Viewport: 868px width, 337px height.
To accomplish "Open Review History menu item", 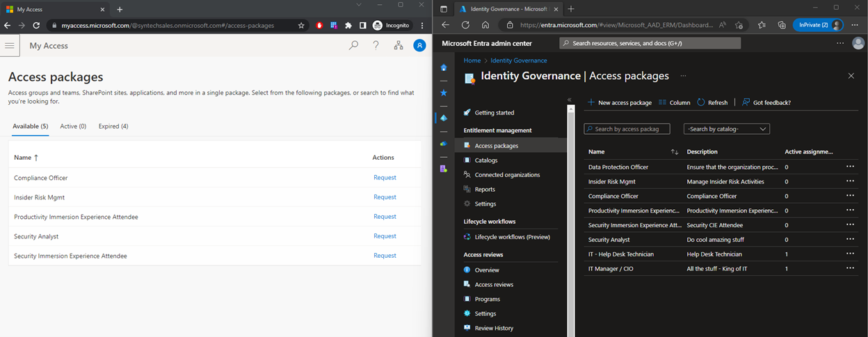I will [x=494, y=328].
